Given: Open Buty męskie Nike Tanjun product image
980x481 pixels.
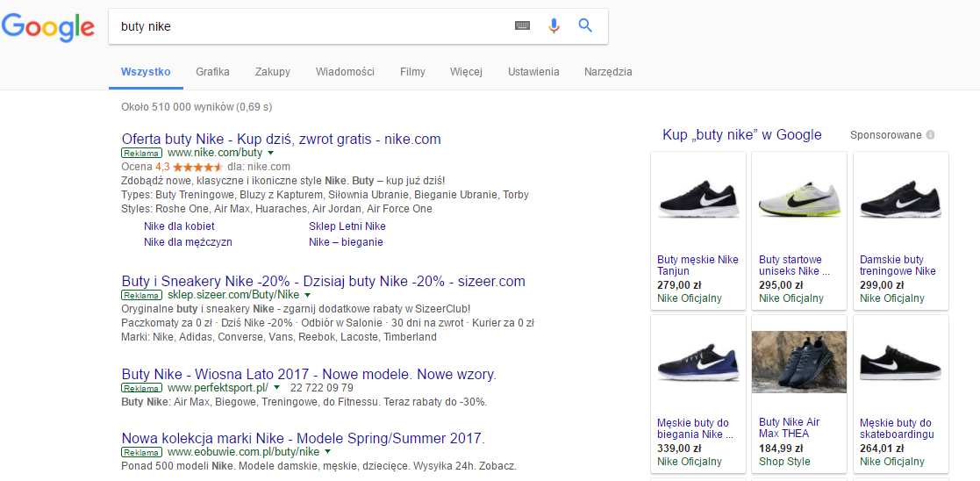Looking at the screenshot, I should [x=698, y=200].
